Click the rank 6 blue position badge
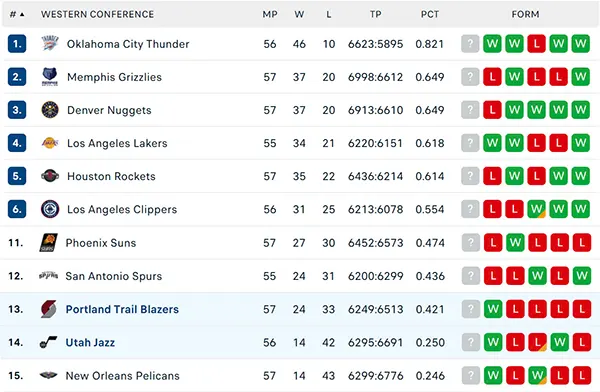 point(17,209)
